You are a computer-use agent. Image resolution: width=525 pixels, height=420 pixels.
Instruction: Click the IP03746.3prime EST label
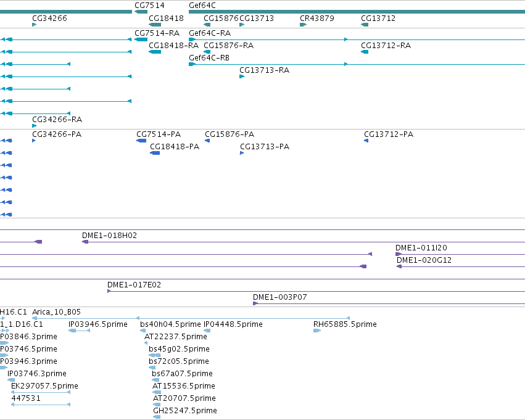point(37,374)
